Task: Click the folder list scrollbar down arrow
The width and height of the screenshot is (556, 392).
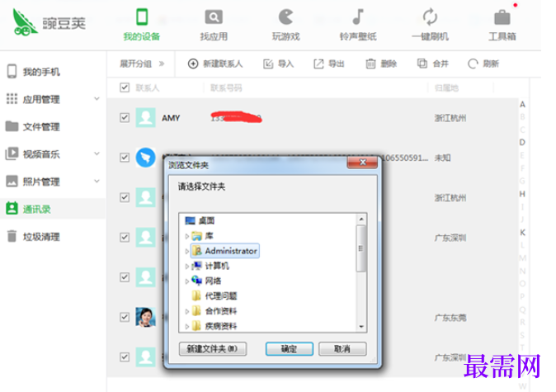Action: pyautogui.click(x=361, y=327)
